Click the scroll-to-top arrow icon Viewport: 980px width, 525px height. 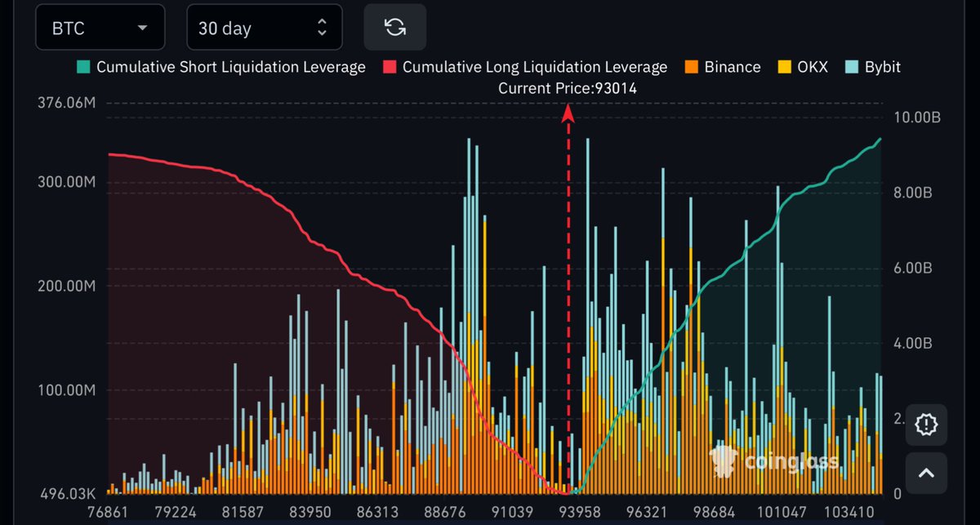[x=925, y=473]
